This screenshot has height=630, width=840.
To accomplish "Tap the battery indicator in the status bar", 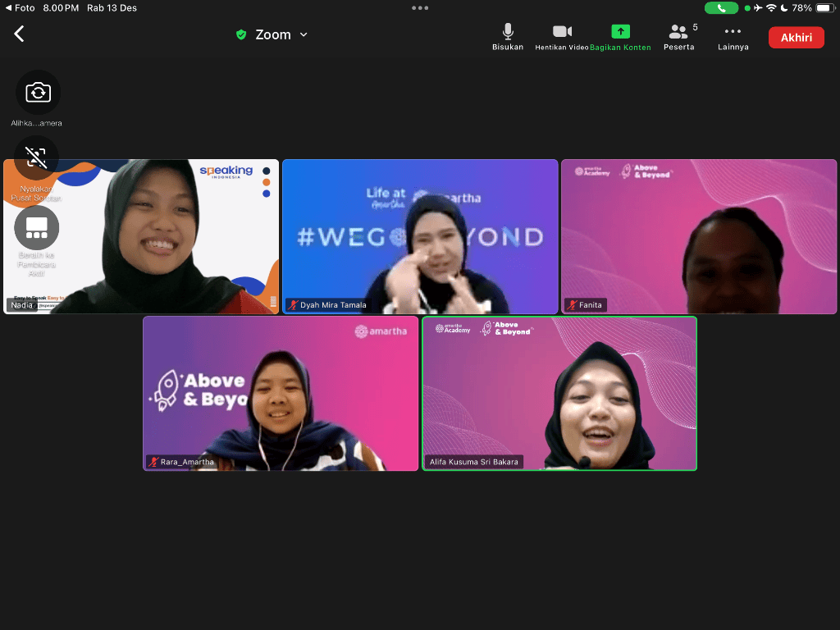I will [x=825, y=8].
